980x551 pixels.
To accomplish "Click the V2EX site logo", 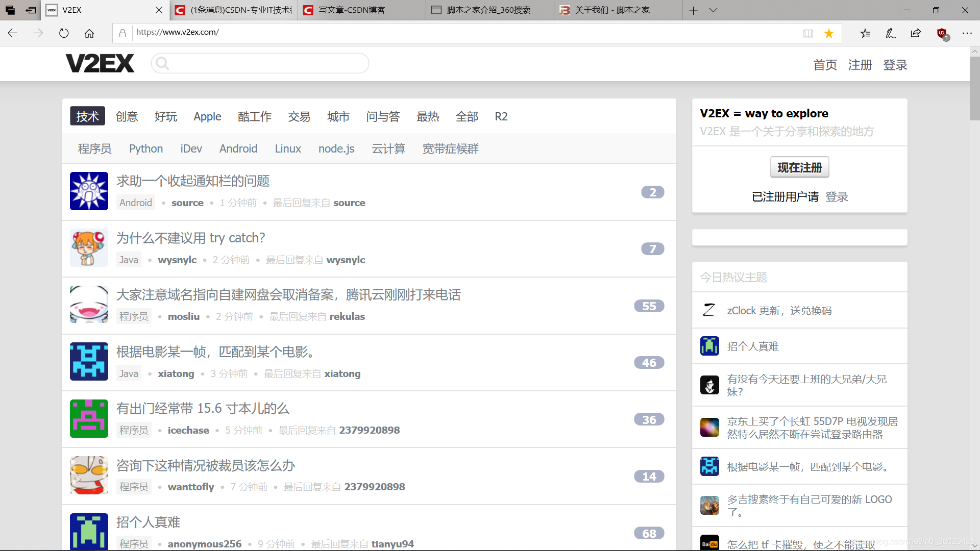I will [100, 63].
